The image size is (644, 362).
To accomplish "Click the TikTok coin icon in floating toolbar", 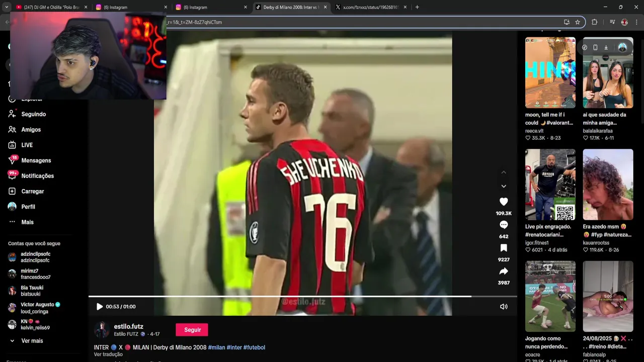I will pyautogui.click(x=585, y=47).
